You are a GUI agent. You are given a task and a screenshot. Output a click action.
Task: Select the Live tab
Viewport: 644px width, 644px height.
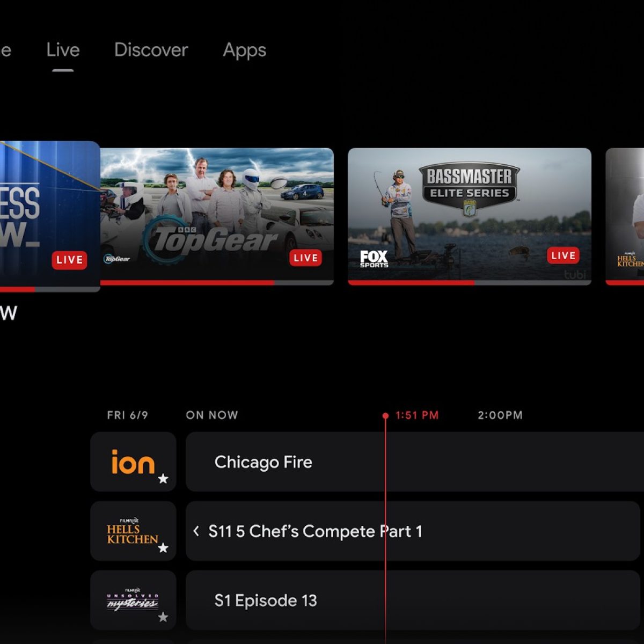coord(63,50)
